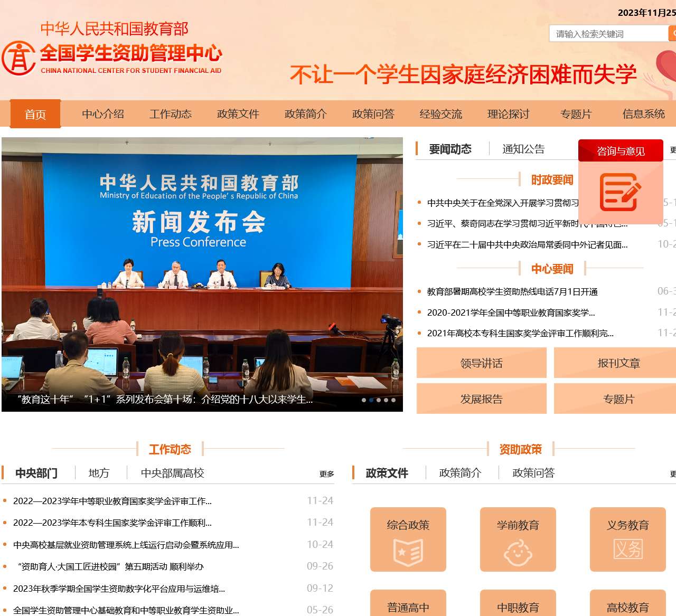Open 理论探讨 in the navigation bar
Image resolution: width=676 pixels, height=616 pixels.
[509, 114]
